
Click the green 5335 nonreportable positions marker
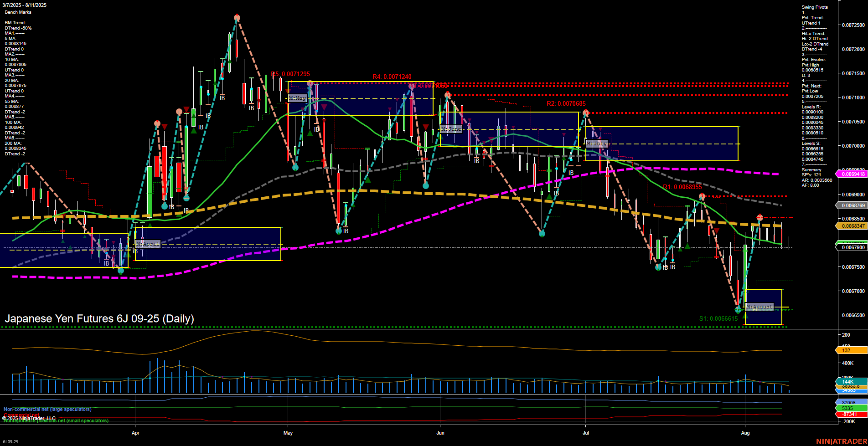[x=849, y=408]
